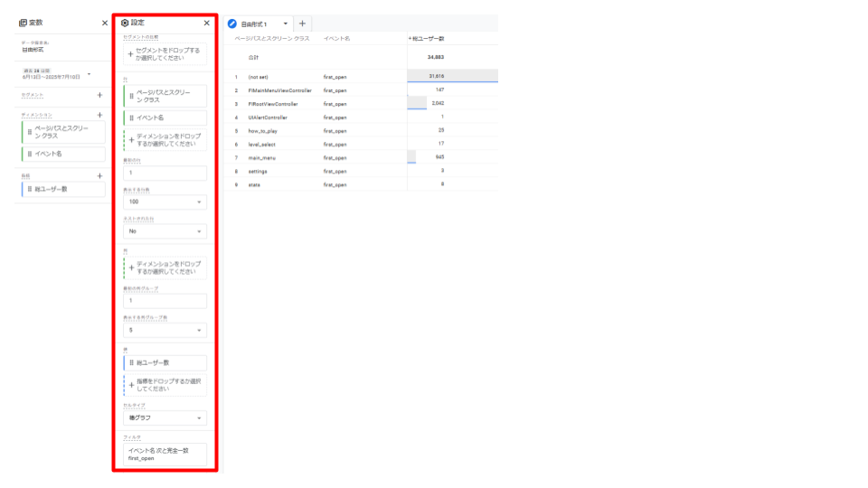This screenshot has width=868, height=488.
Task: Click the FIRootViewController row
Action: click(x=361, y=104)
